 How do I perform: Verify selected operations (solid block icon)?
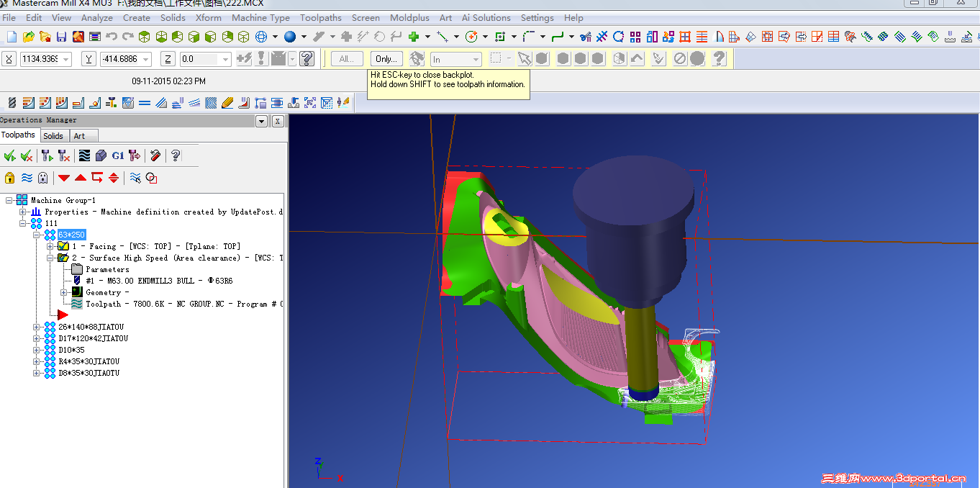pyautogui.click(x=101, y=155)
